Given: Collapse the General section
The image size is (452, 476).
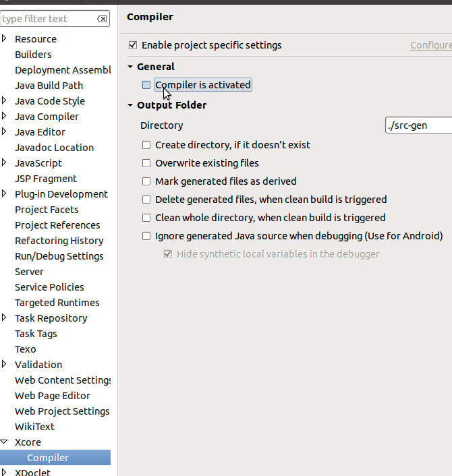Looking at the screenshot, I should point(130,67).
